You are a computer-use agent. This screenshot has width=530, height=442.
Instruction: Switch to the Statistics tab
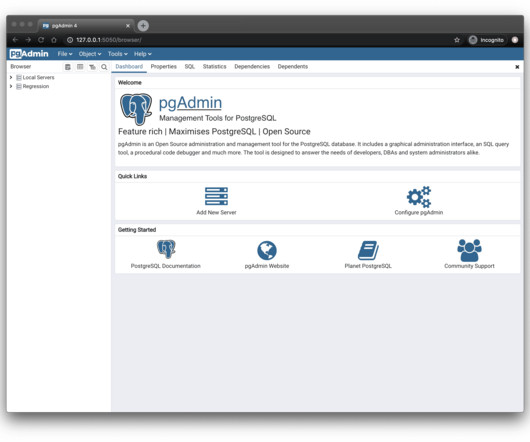pos(215,67)
